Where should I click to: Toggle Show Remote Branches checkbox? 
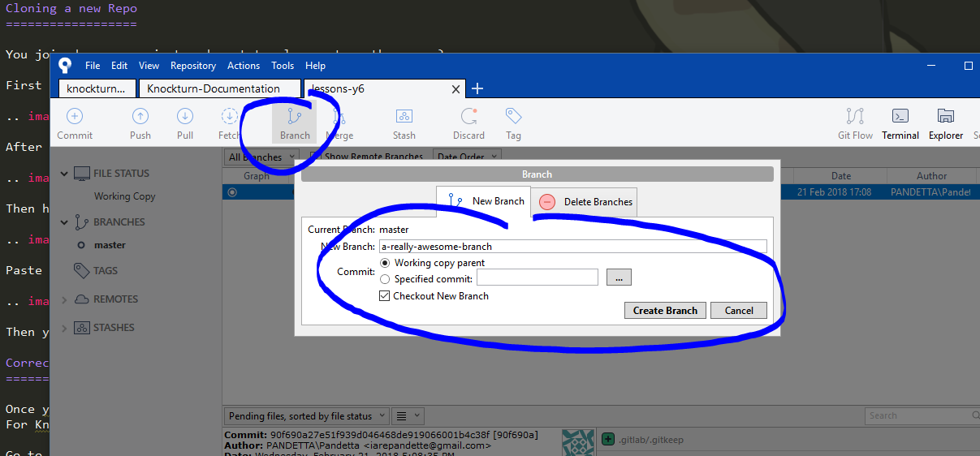pos(316,157)
